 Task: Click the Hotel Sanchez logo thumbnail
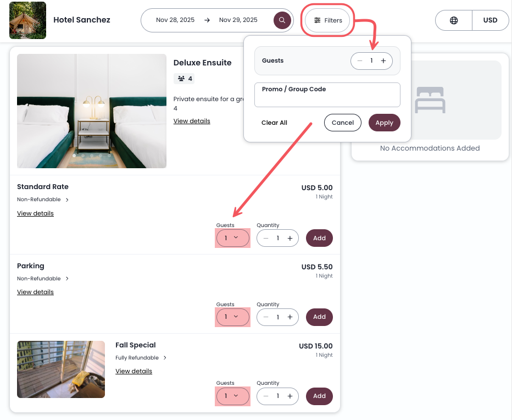[27, 20]
